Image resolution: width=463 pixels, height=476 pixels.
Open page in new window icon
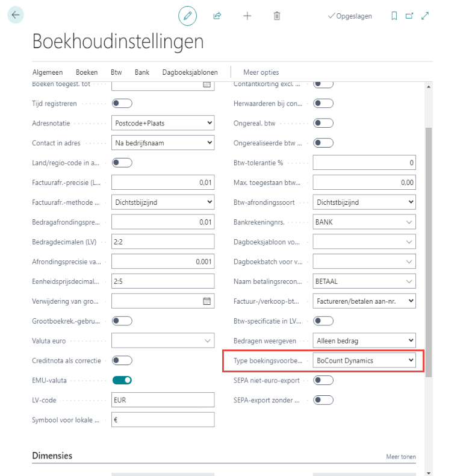tap(409, 16)
